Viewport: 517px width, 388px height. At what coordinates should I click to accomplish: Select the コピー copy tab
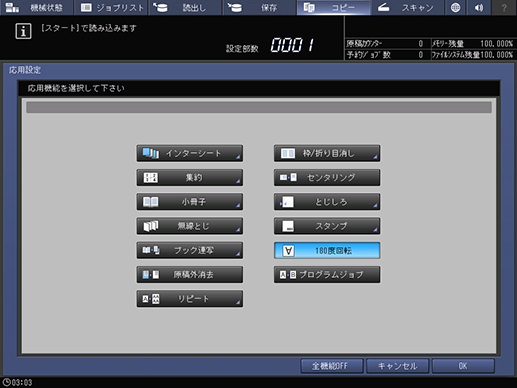[x=333, y=7]
